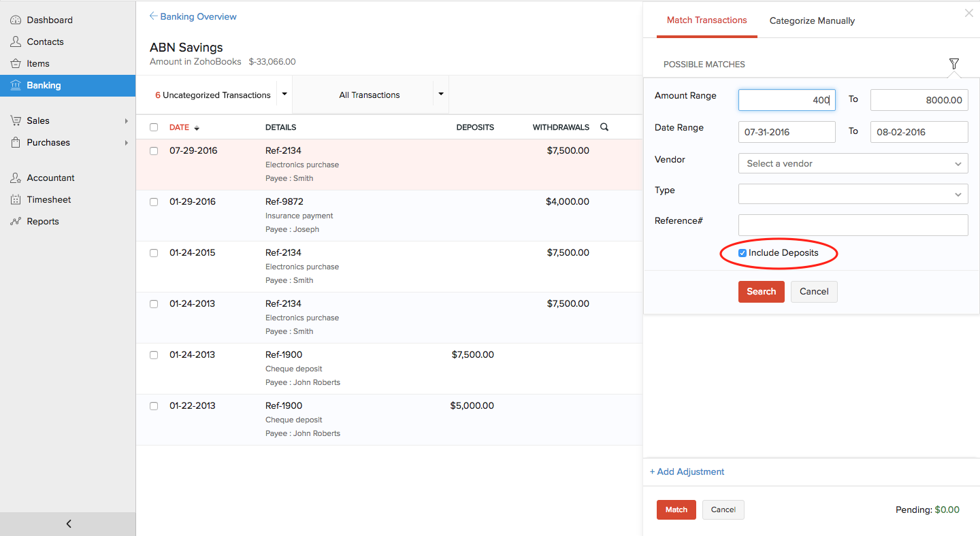Open Add Adjustment link
This screenshot has height=536, width=980.
pyautogui.click(x=687, y=471)
